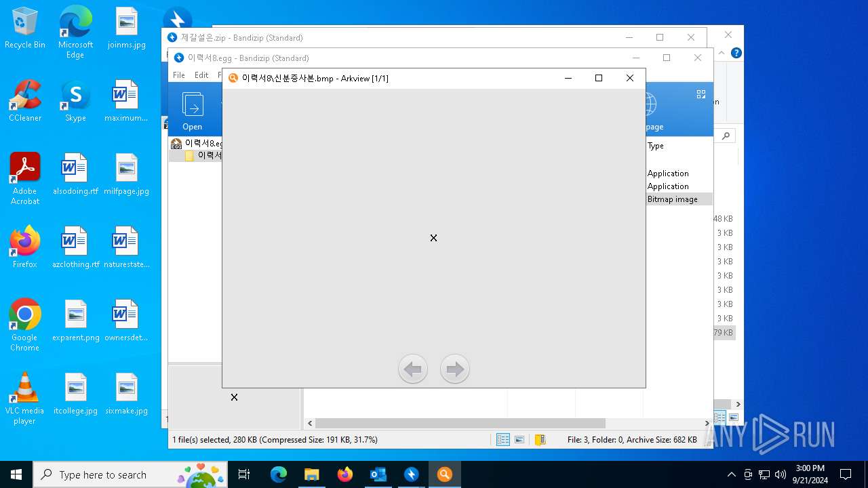Open Microsoft Edge desktop shortcut
Image resolution: width=868 pixels, height=488 pixels.
pos(75,33)
